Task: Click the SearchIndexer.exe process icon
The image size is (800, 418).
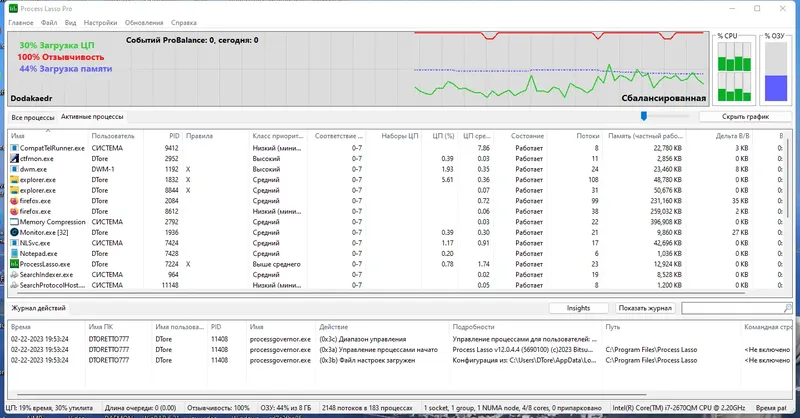Action: point(14,275)
